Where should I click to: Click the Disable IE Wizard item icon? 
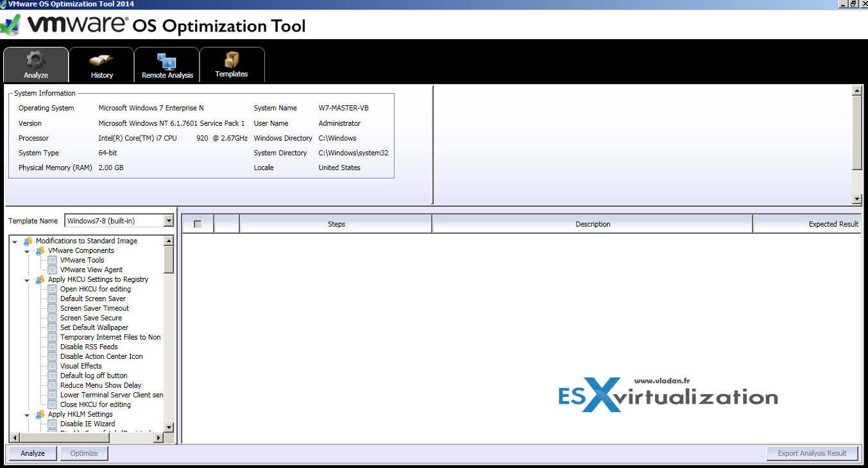tap(53, 424)
